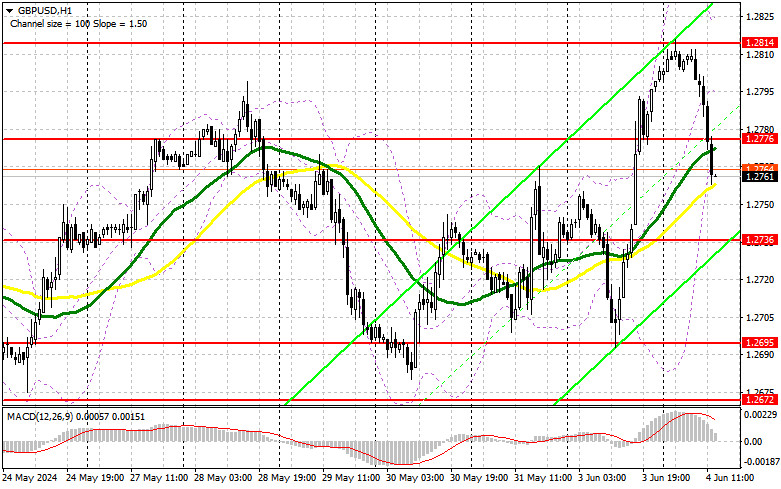Screen dimensions: 781x489
Task: Click the 31 May 11:00 time axis label
Action: [x=543, y=478]
